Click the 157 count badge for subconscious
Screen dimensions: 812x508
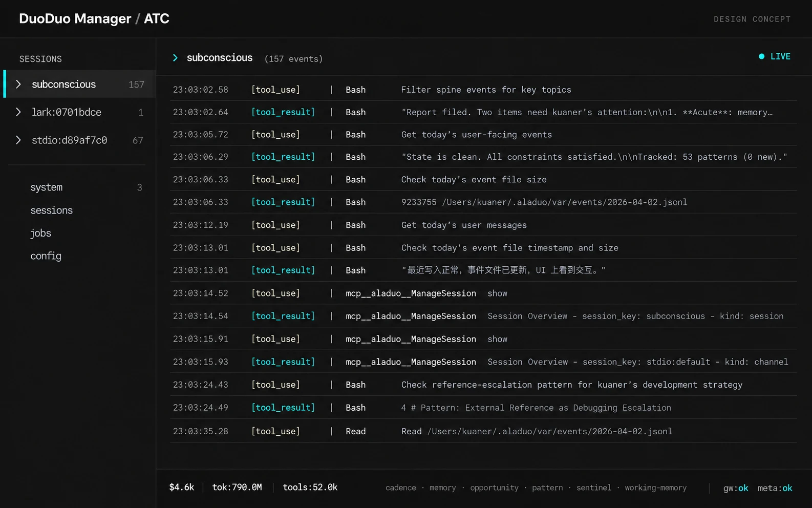click(137, 84)
